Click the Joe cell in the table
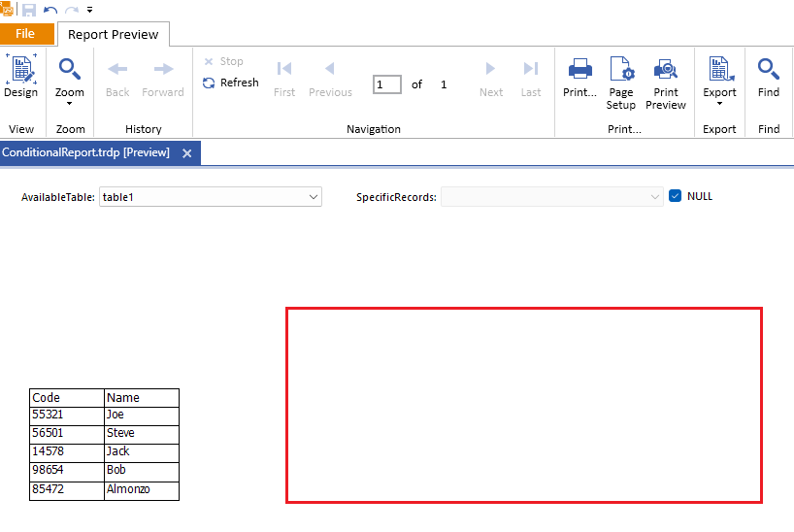The height and width of the screenshot is (532, 794). (141, 416)
